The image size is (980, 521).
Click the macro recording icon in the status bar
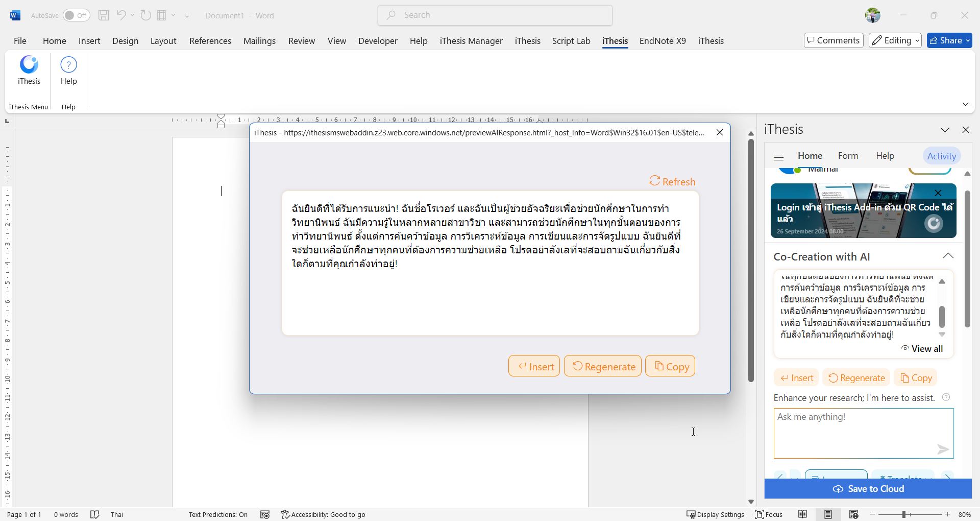[x=264, y=514]
